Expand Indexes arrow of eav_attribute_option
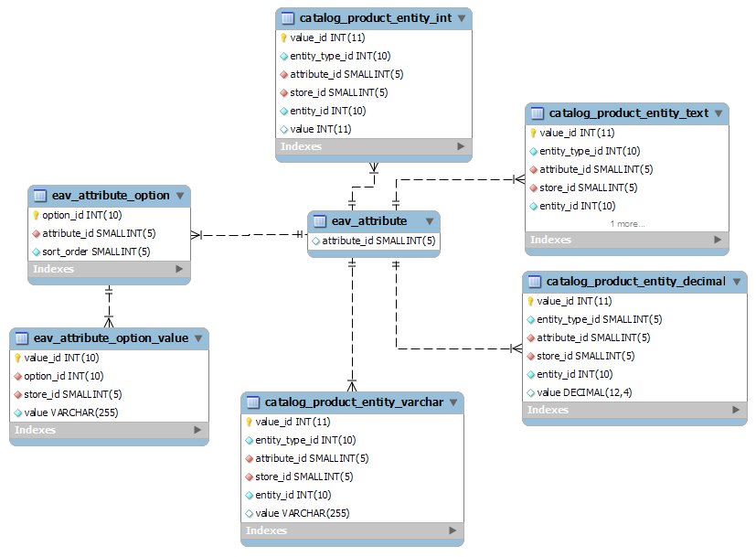 pos(179,269)
